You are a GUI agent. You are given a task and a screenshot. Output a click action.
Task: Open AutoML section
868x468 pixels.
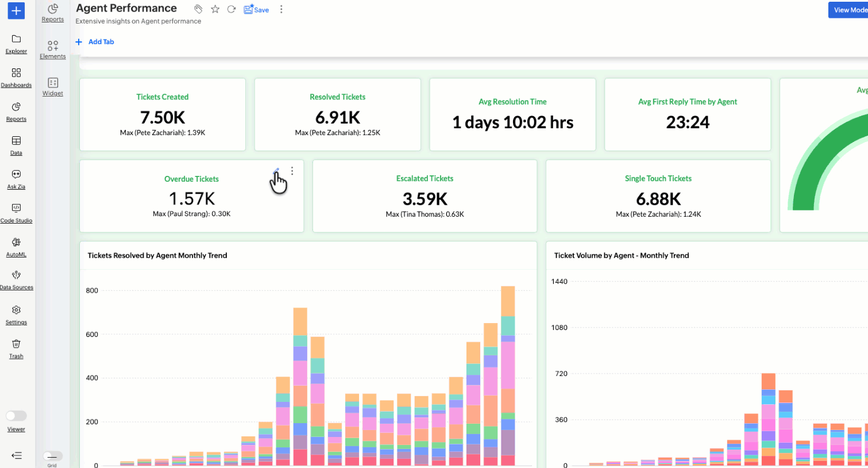click(16, 247)
